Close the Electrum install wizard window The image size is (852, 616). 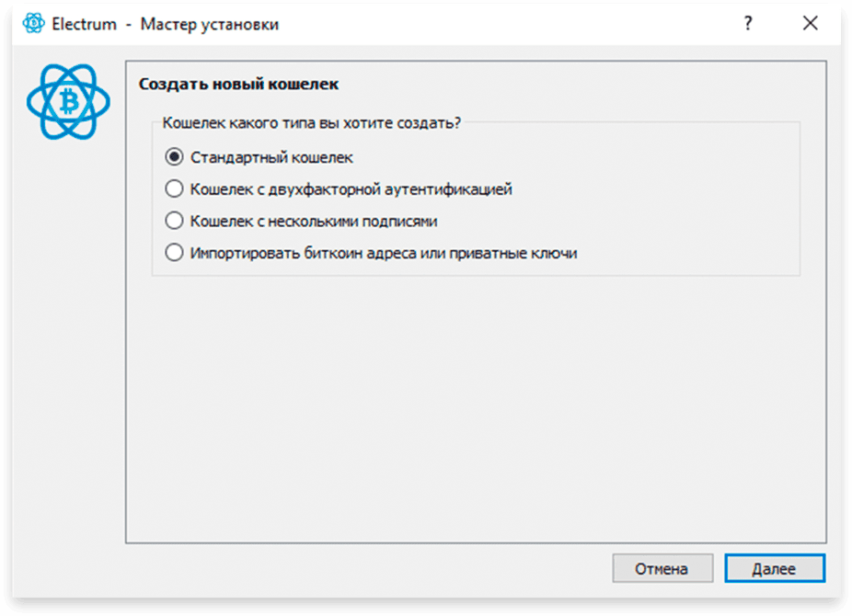810,24
